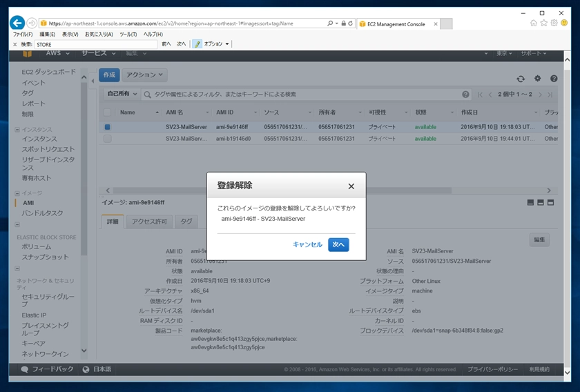Click 編集 button in details pane
Viewport: 580px width, 392px height.
(x=539, y=239)
